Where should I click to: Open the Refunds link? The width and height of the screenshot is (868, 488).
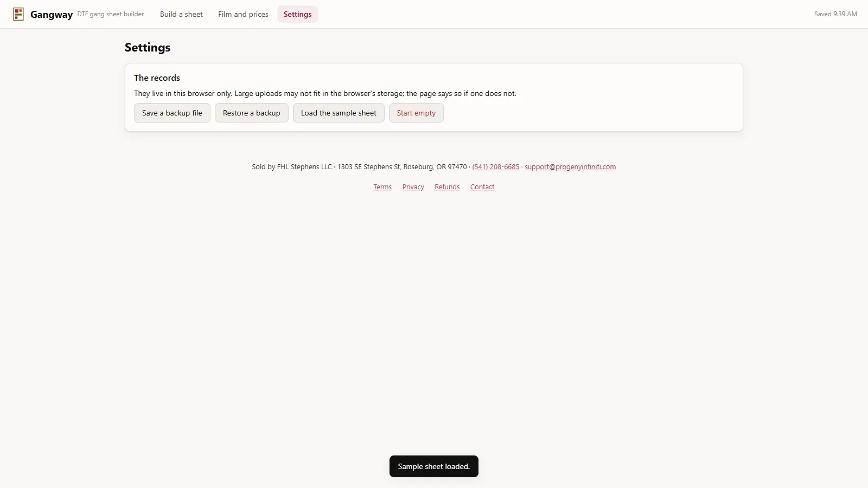447,187
